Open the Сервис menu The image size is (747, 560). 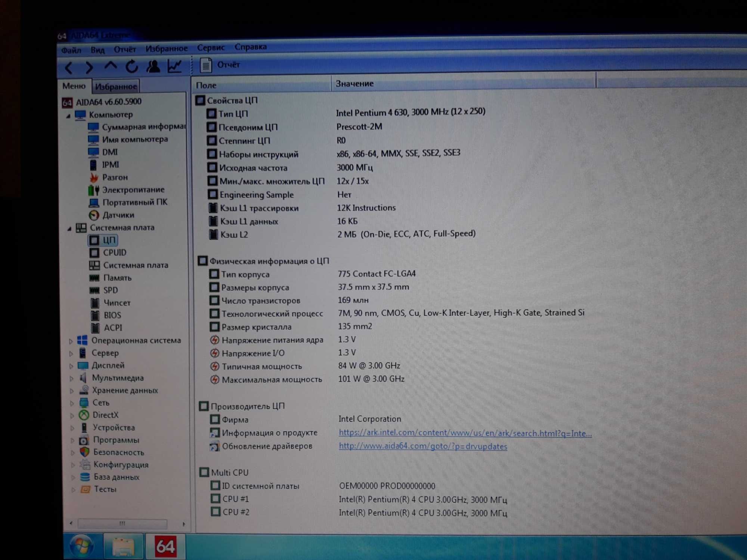[x=211, y=48]
